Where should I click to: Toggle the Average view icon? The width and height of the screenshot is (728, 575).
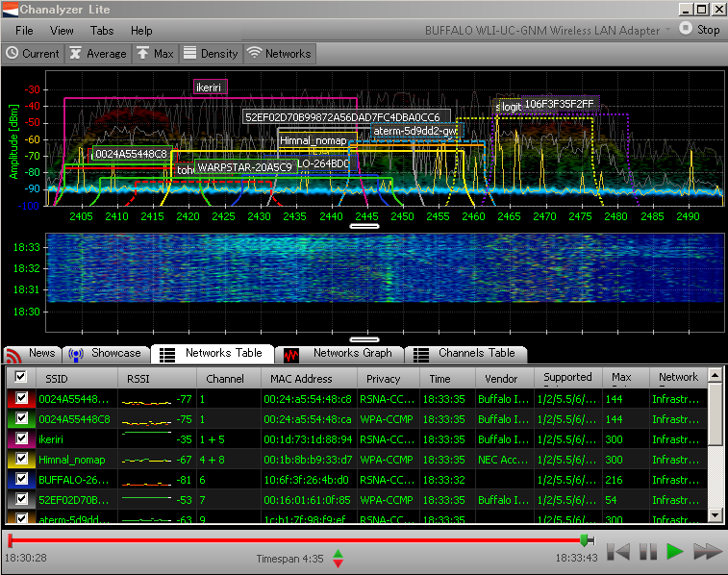pyautogui.click(x=75, y=54)
